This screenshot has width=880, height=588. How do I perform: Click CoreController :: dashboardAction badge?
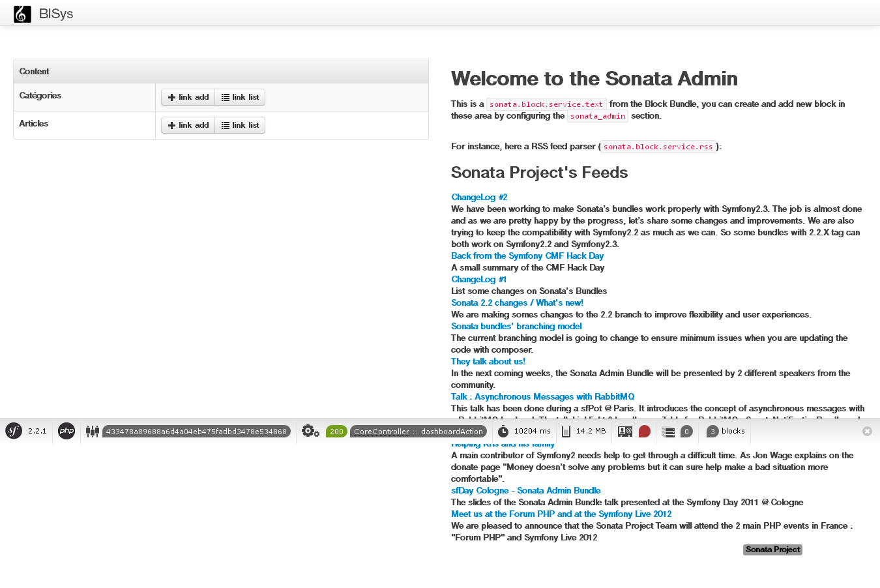point(418,432)
